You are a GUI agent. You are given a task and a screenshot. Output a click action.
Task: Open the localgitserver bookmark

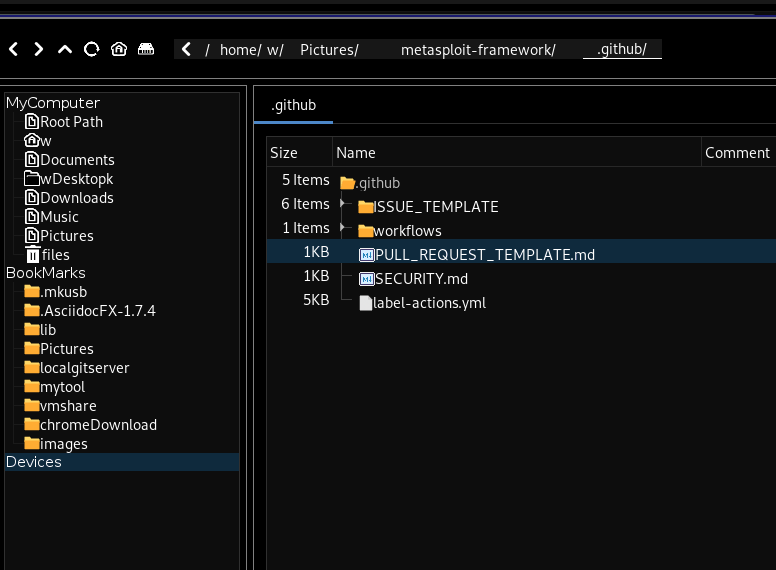(85, 368)
